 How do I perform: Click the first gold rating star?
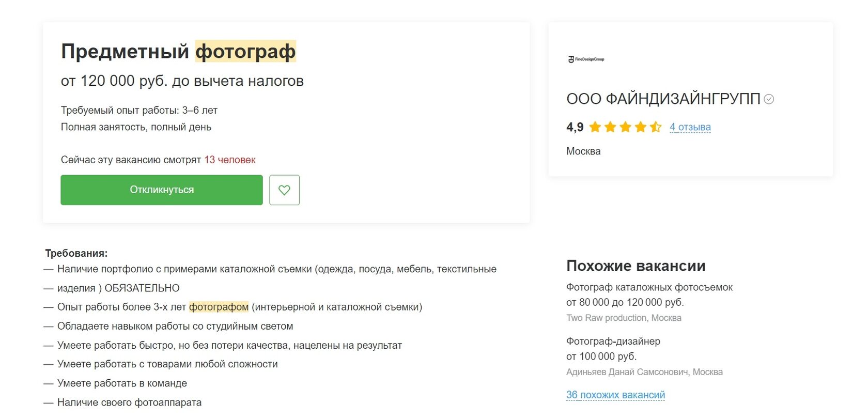[x=595, y=127]
